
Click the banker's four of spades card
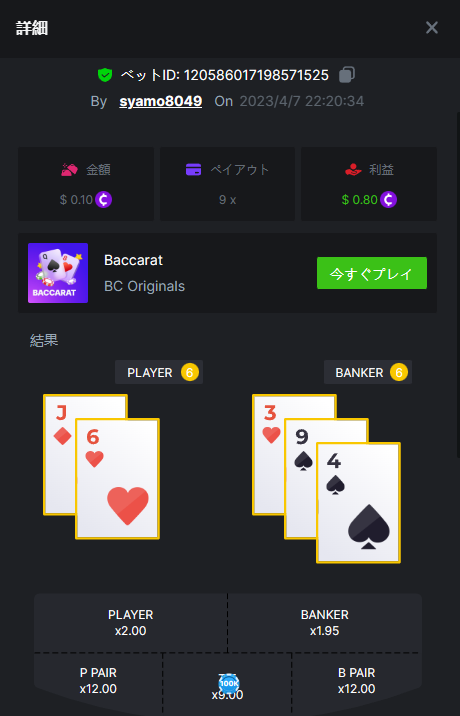(x=359, y=503)
